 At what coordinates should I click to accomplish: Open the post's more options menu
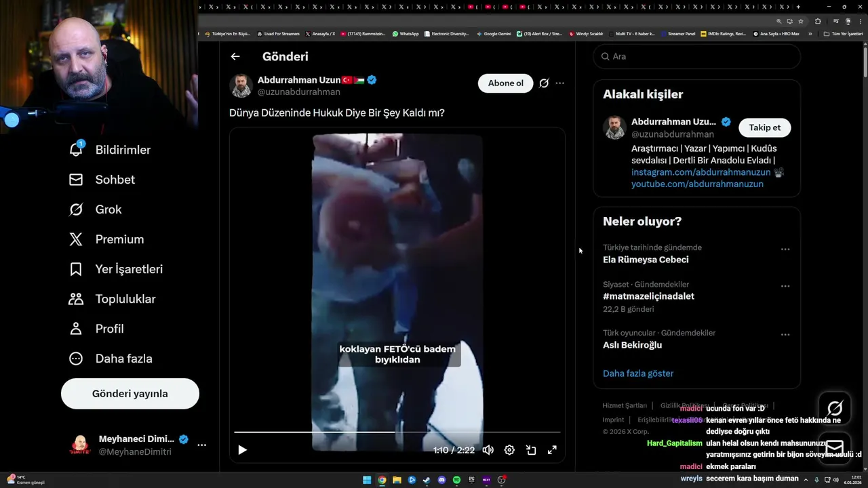tap(560, 83)
